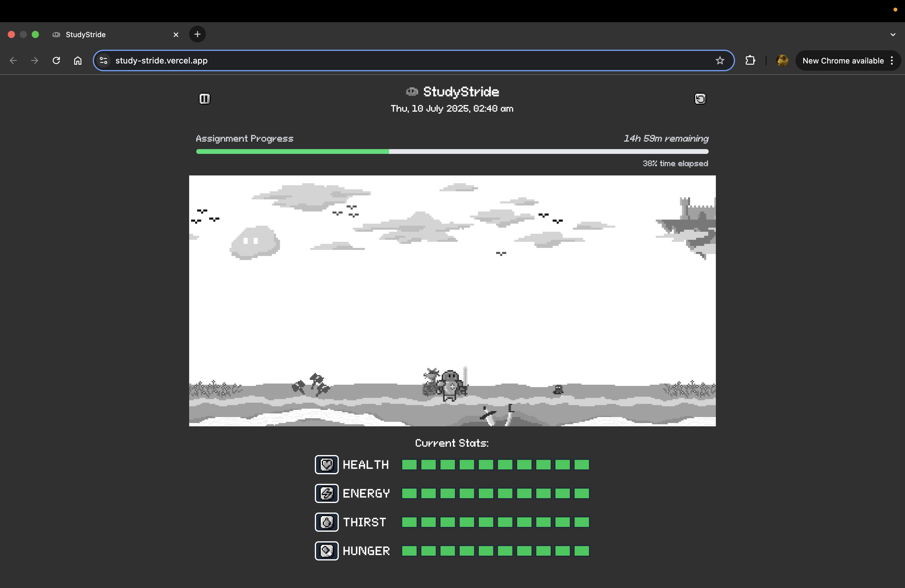The height and width of the screenshot is (588, 905).
Task: Bookmark this page with the star icon
Action: pyautogui.click(x=719, y=60)
